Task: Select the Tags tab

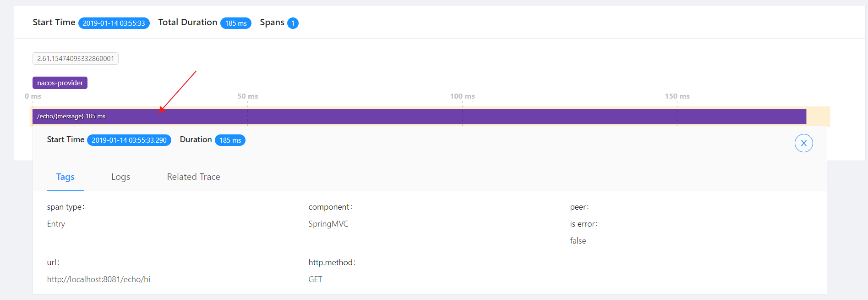Action: tap(65, 177)
